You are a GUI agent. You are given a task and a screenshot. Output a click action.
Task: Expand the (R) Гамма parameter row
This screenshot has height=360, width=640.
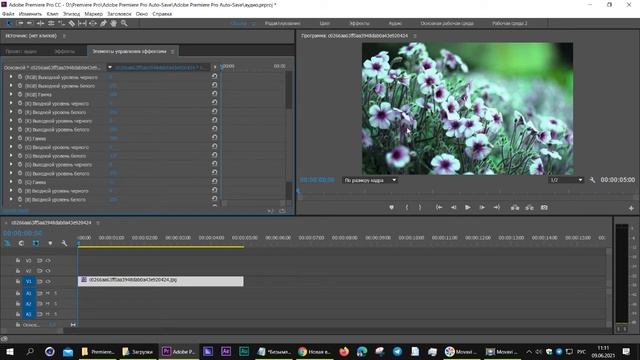[11, 138]
